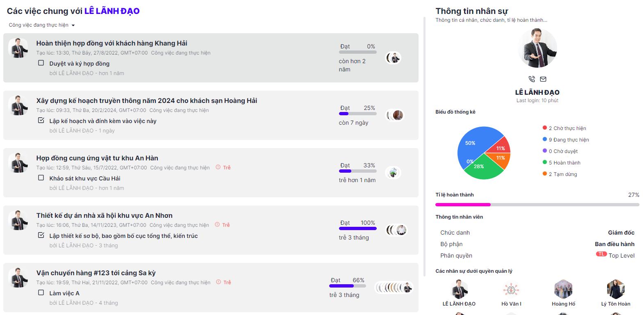This screenshot has width=644, height=315.
Task: Tick the 'Khảo sát khu vực Cầu Hải' checkbox
Action: (41, 178)
